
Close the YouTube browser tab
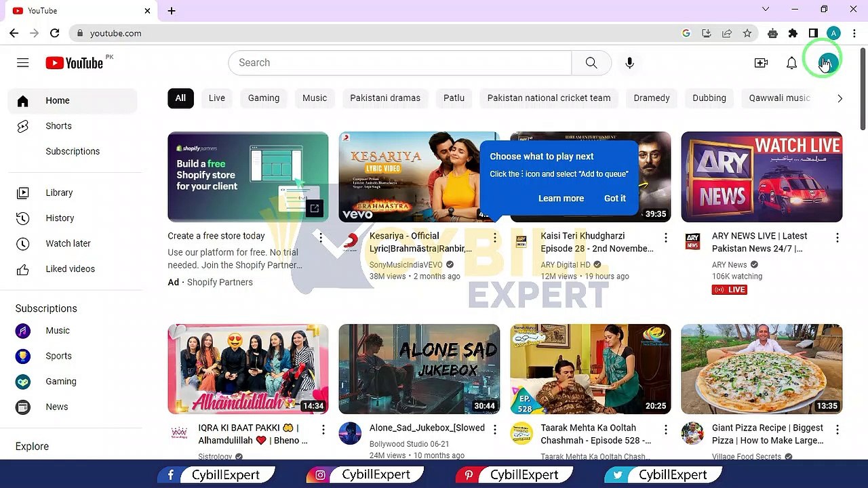[x=147, y=11]
